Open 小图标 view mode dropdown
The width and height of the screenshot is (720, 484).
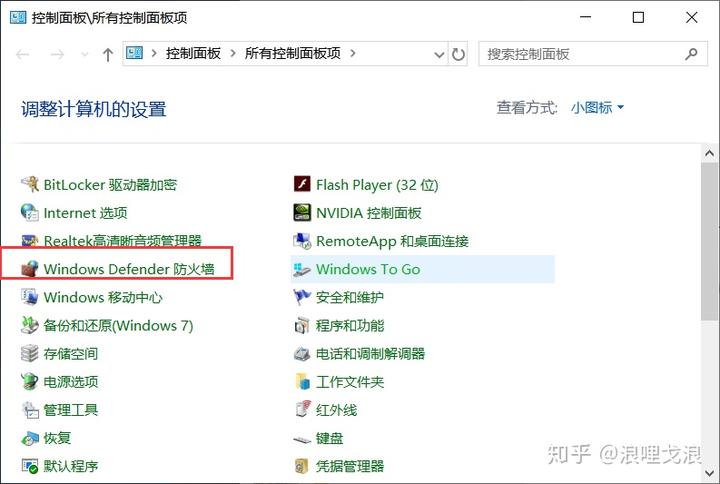597,108
